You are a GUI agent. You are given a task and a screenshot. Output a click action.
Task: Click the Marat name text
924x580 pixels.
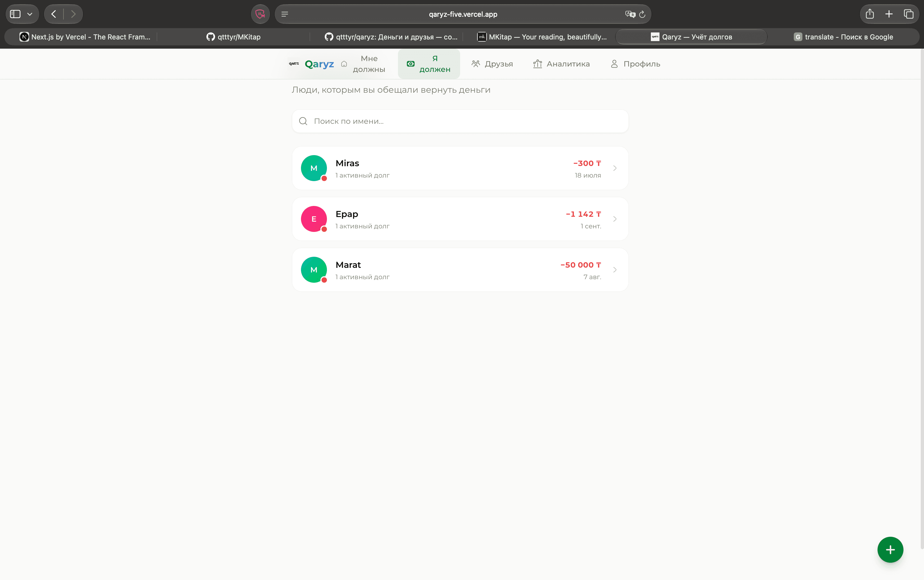point(348,265)
